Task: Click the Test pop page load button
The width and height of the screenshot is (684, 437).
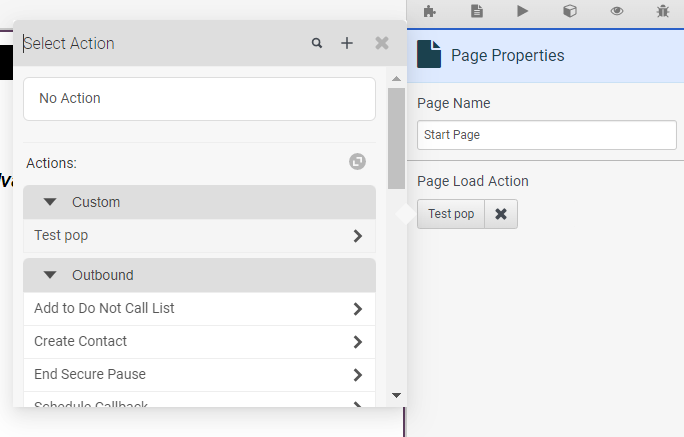Action: (x=451, y=214)
